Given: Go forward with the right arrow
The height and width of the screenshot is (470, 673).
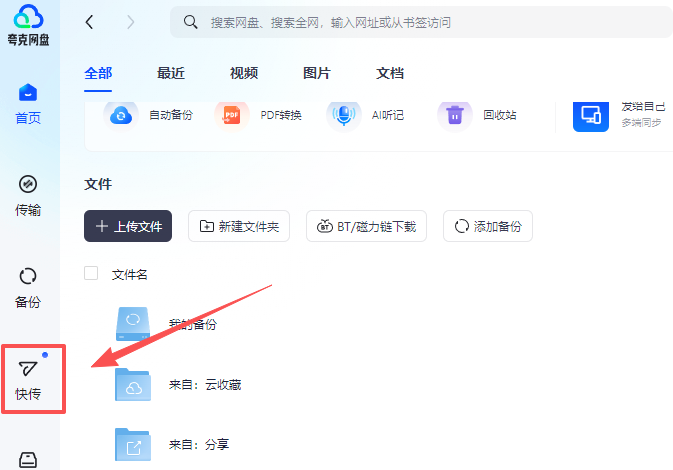Looking at the screenshot, I should (130, 22).
